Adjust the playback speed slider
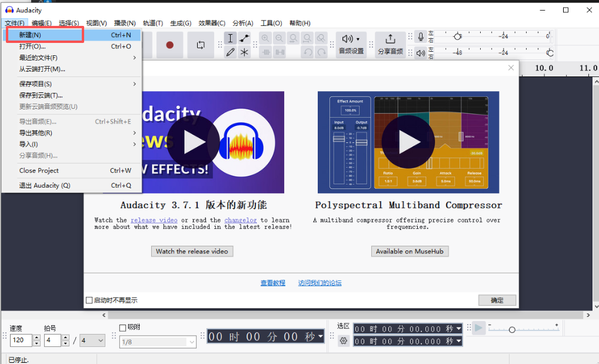 pyautogui.click(x=512, y=330)
